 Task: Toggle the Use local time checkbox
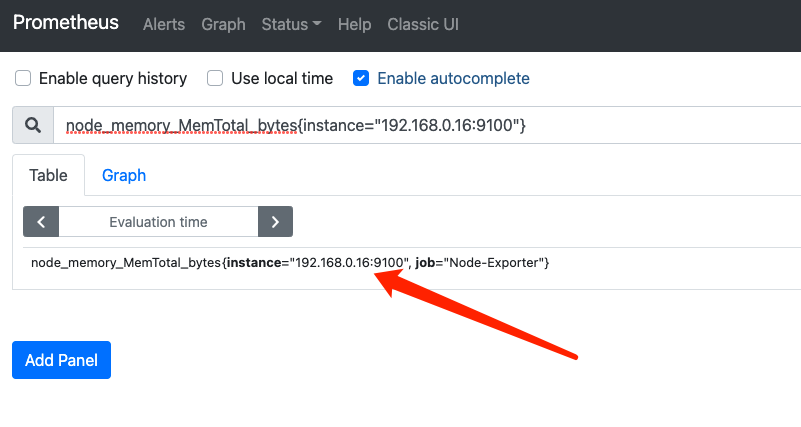(x=215, y=78)
